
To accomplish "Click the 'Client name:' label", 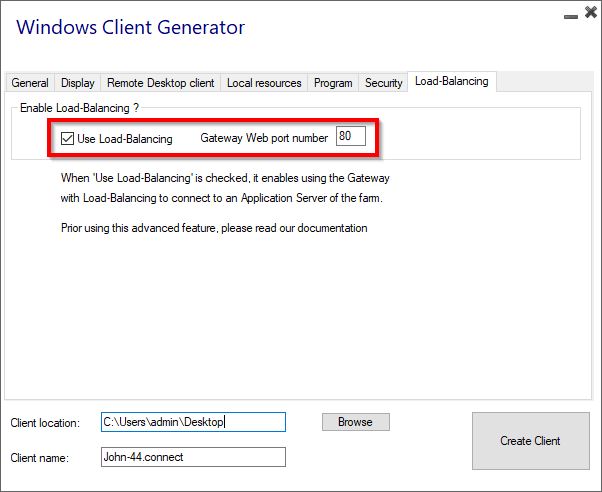I will pos(38,458).
